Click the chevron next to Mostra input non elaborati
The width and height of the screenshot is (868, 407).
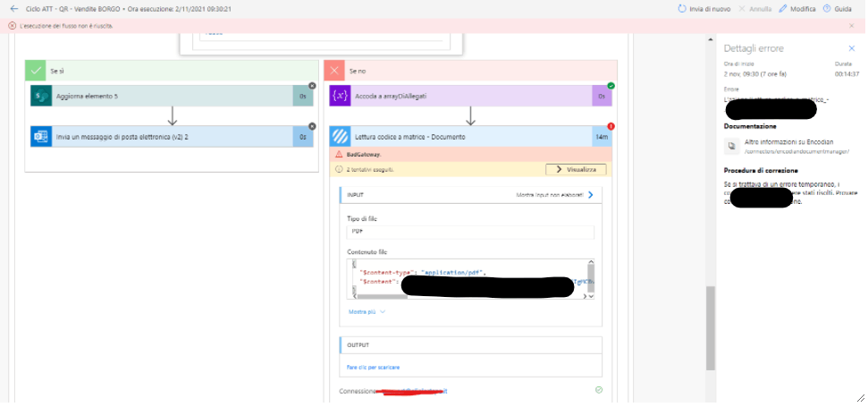(591, 195)
